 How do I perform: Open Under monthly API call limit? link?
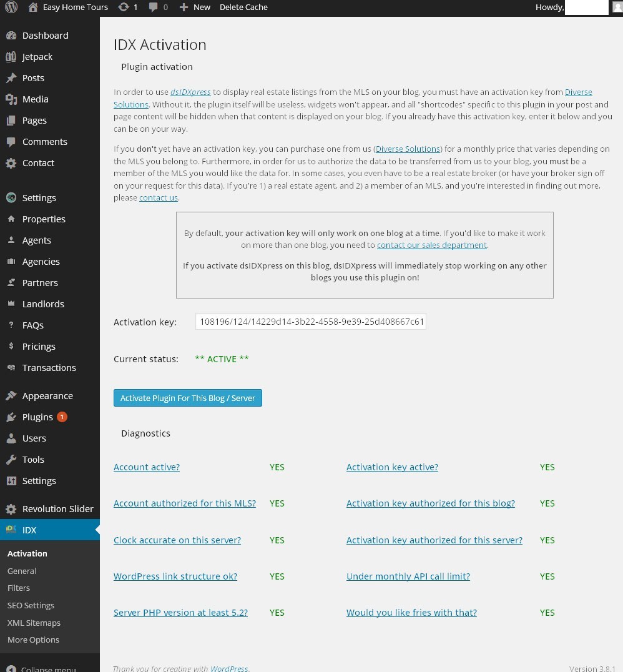408,576
